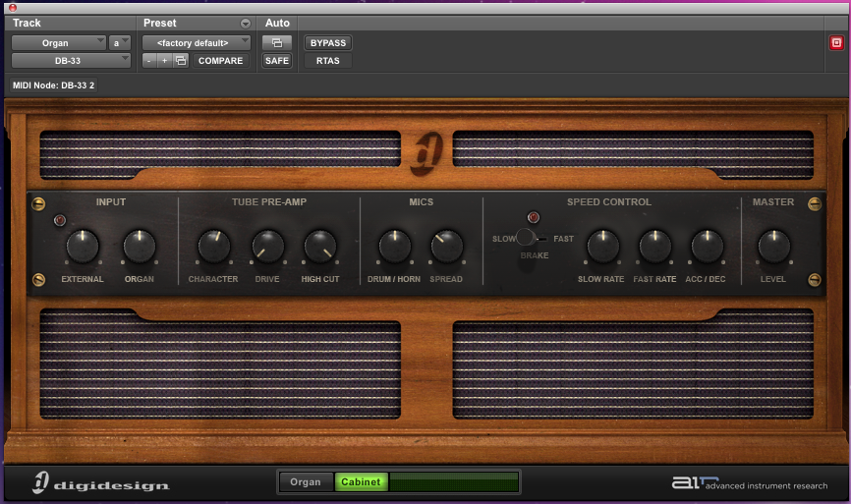This screenshot has height=504, width=851.
Task: Click the SPEED CONTROL section heading
Action: 609,201
